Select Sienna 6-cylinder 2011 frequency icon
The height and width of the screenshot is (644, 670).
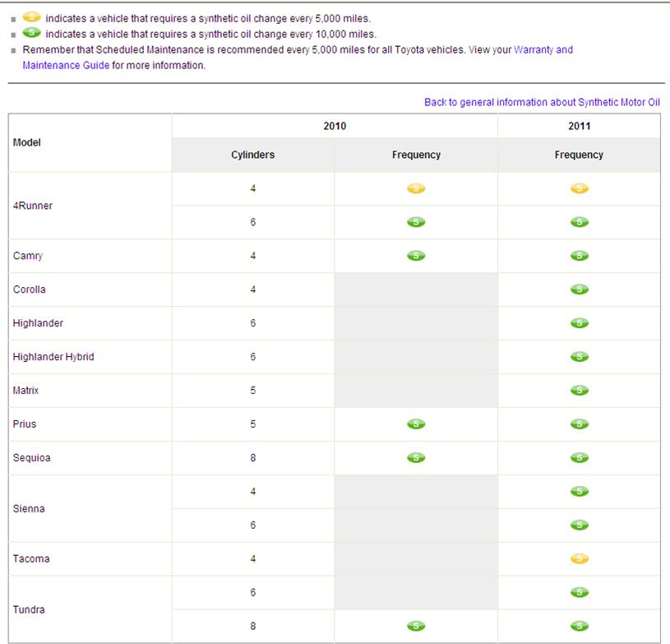tap(580, 525)
